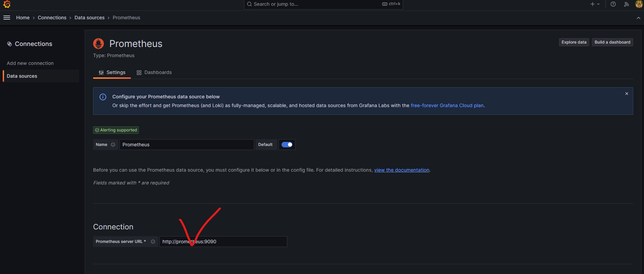
Task: Open the news RSS feed icon
Action: [x=626, y=4]
